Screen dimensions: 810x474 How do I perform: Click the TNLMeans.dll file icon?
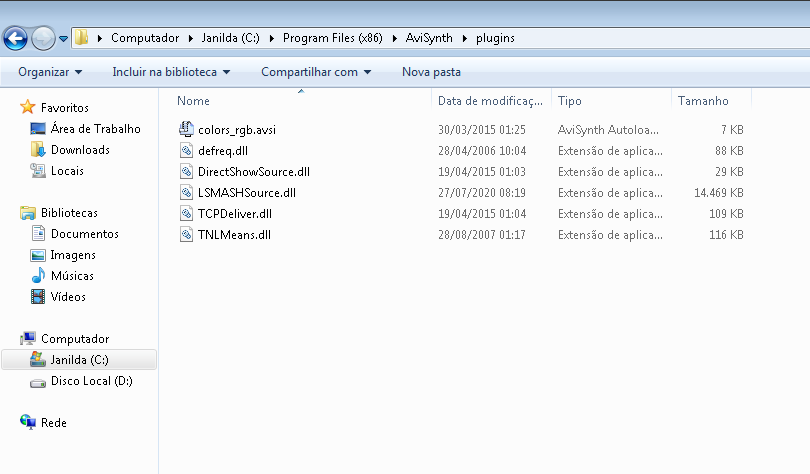pos(186,234)
